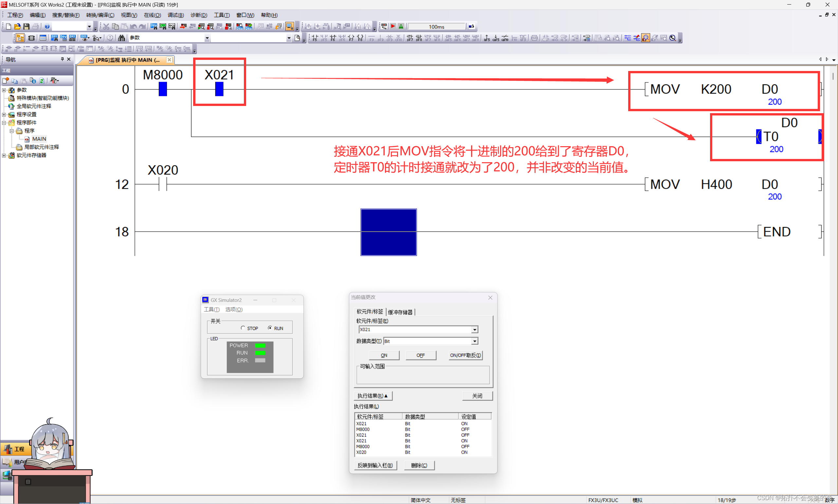Image resolution: width=838 pixels, height=504 pixels.
Task: Click the red play simulation icon
Action: [x=393, y=26]
